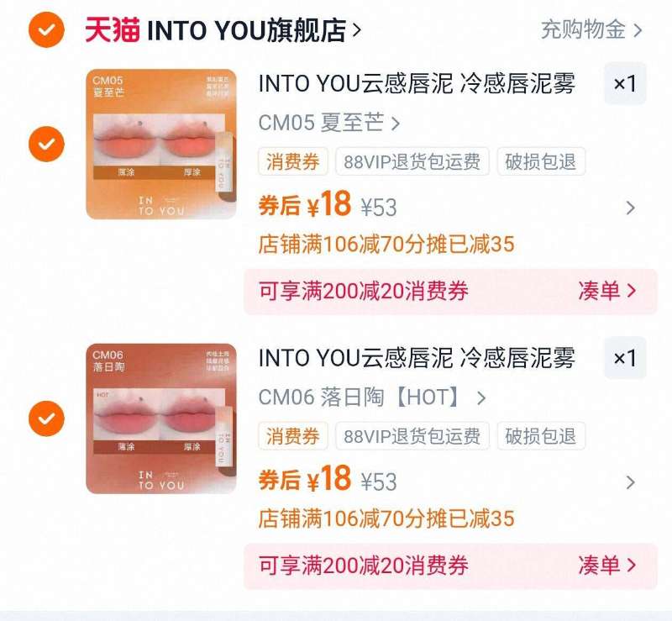Open the first item's price details chevron
672x621 pixels.
631,208
